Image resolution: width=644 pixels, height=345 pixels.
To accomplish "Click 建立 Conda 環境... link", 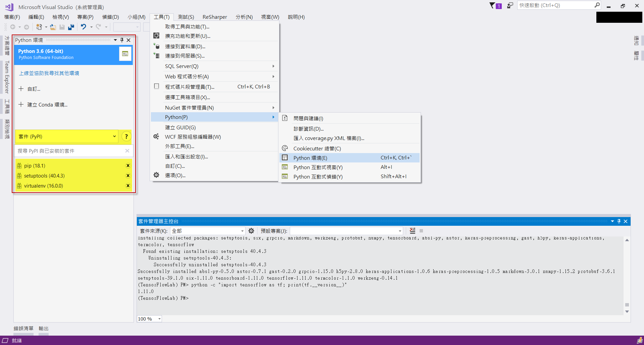I will [43, 105].
